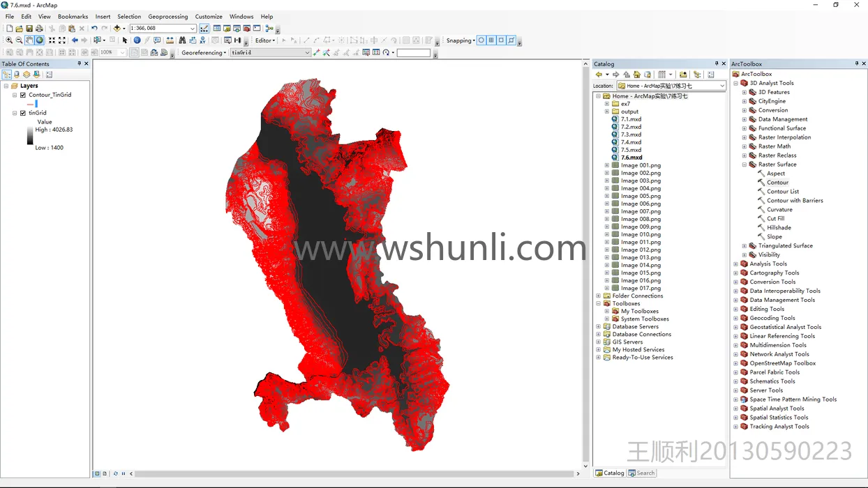Click the georeferencing rotation value input box
Viewport: 868px width, 488px height.
click(414, 52)
